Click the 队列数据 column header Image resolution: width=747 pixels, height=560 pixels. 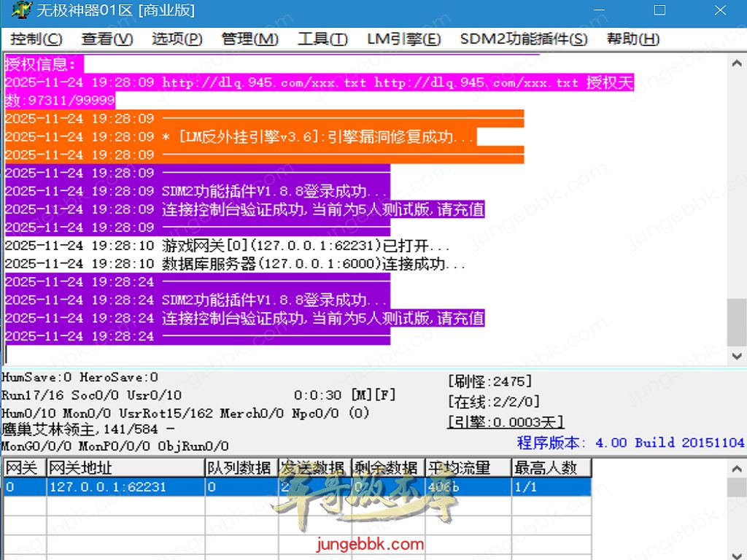click(239, 467)
